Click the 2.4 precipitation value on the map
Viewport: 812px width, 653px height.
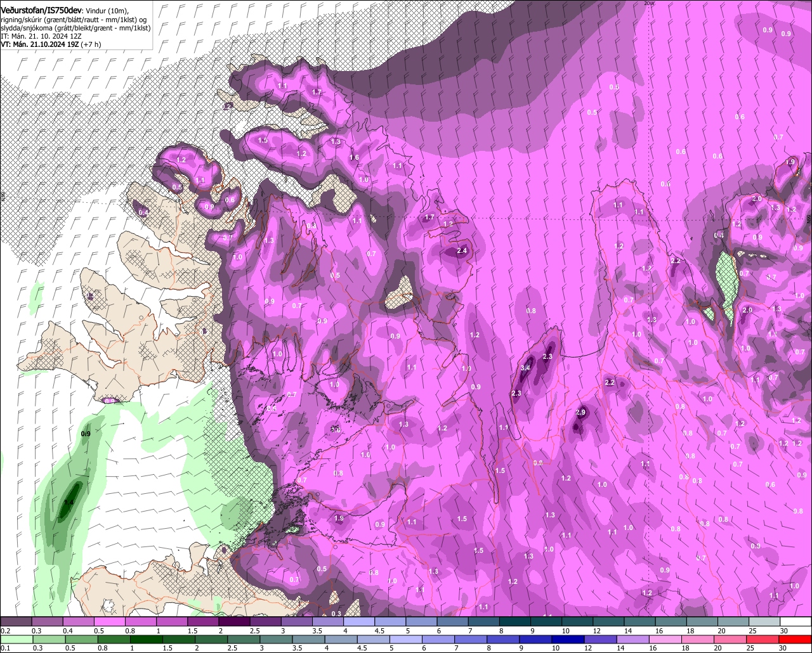(462, 251)
